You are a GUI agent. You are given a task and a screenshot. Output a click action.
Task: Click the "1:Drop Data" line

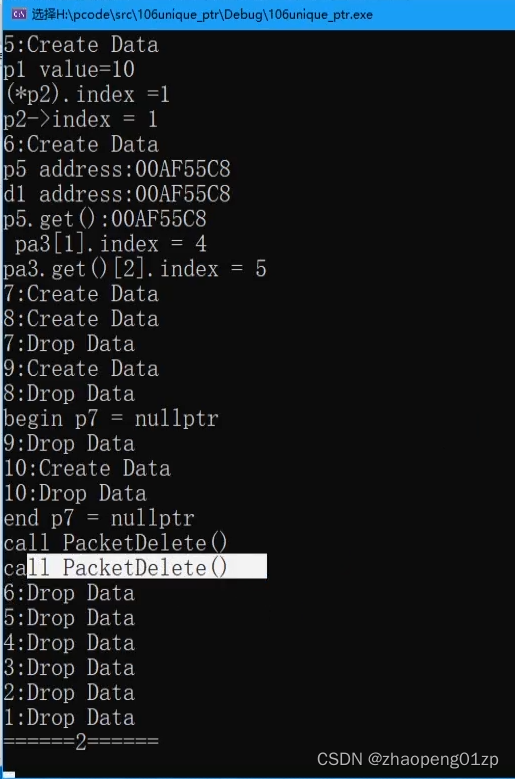point(69,717)
